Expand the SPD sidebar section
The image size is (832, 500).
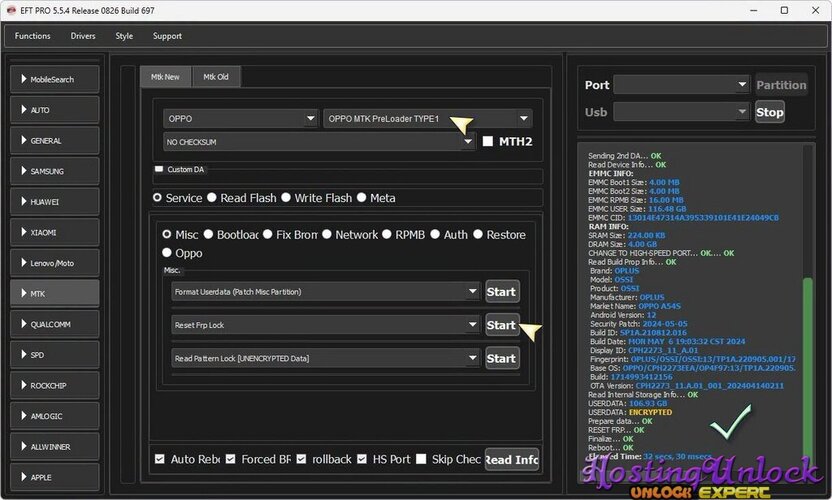point(54,355)
